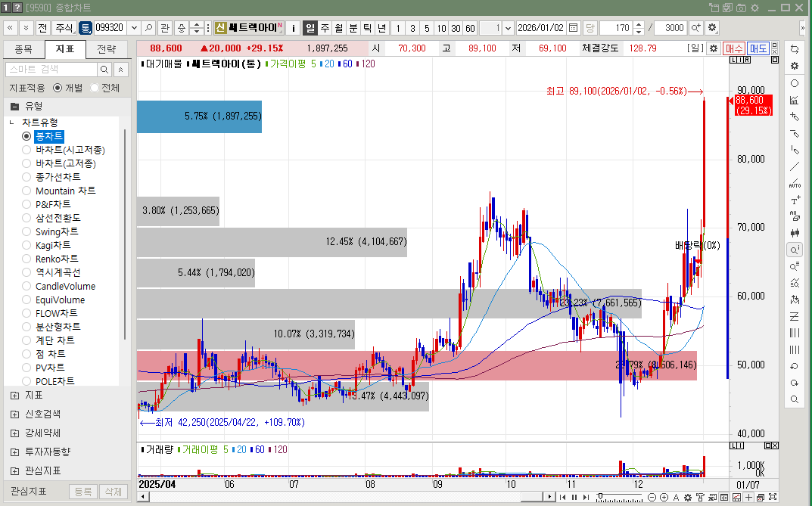Click the undo arrow in right toolbar

click(x=795, y=366)
